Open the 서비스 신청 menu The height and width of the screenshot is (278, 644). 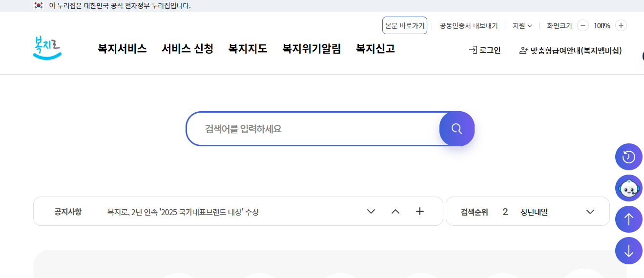(187, 49)
